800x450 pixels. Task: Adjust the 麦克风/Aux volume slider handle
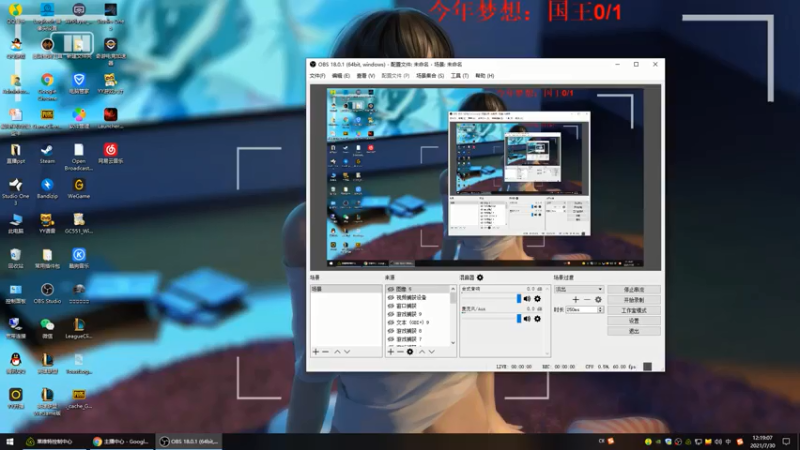coord(519,319)
